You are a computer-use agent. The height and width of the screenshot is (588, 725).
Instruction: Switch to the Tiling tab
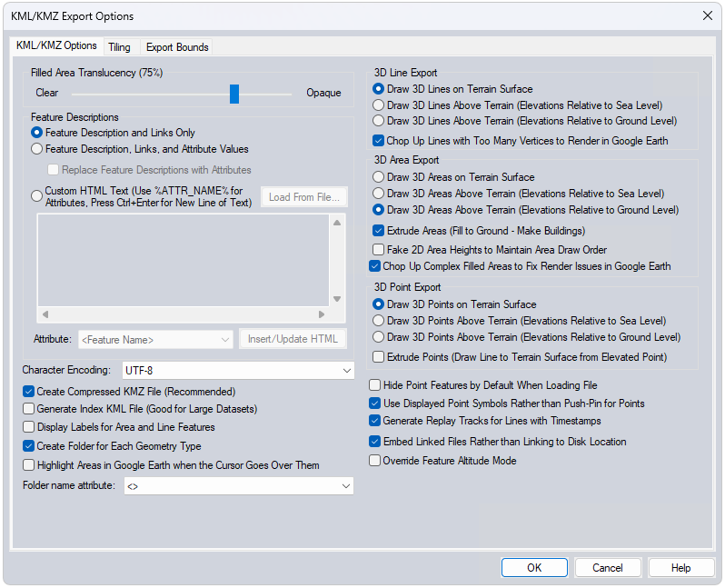click(x=119, y=47)
